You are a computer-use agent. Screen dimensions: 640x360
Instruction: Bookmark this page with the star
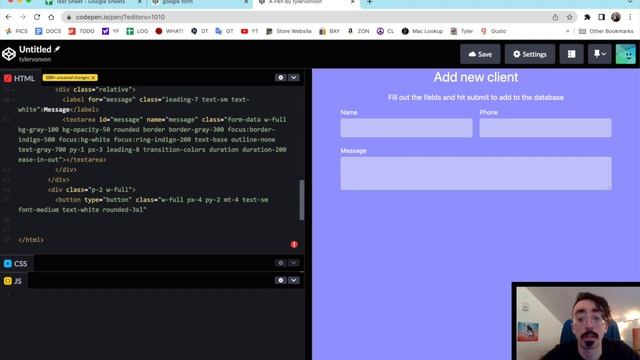pyautogui.click(x=569, y=17)
